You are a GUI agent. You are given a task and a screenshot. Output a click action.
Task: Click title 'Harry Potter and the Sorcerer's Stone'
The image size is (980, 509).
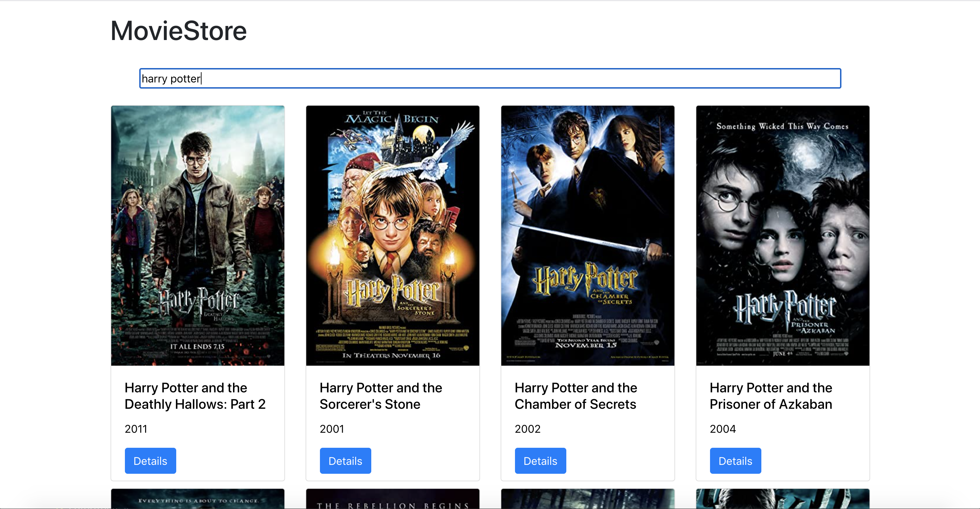coord(381,396)
